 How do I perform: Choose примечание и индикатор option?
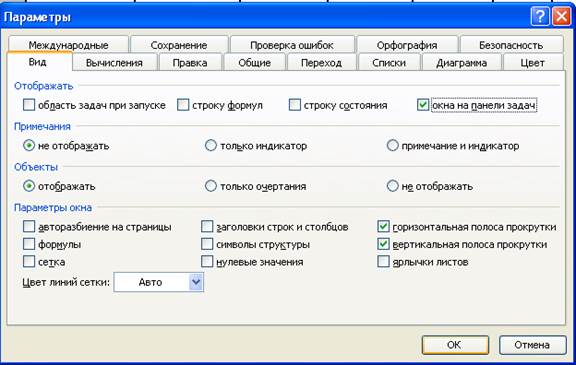click(392, 145)
